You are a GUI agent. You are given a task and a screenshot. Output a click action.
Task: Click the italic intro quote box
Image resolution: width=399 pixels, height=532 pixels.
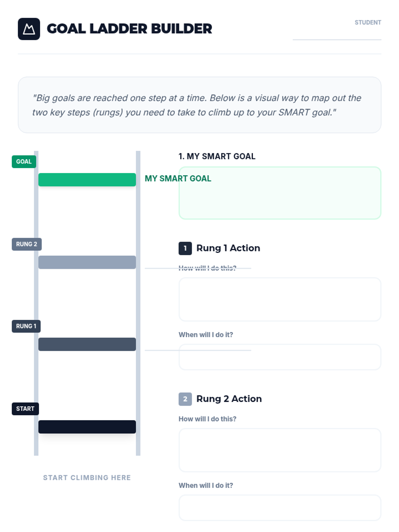coord(199,105)
